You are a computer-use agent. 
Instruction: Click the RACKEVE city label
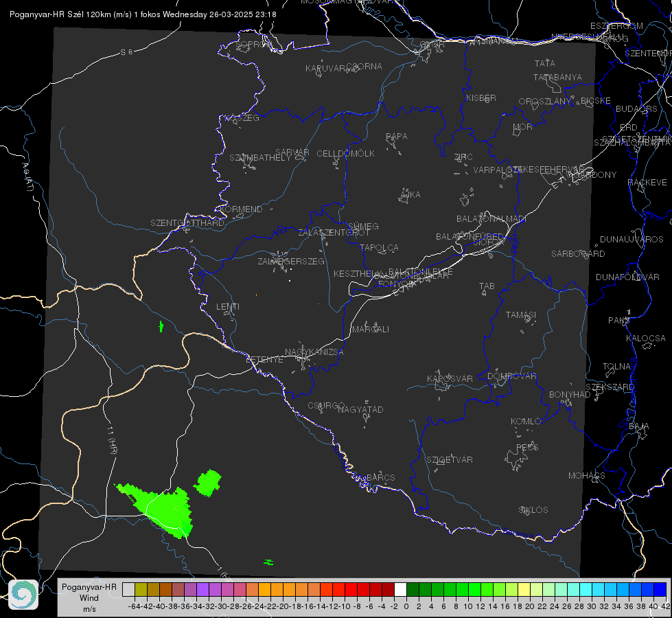tap(647, 182)
